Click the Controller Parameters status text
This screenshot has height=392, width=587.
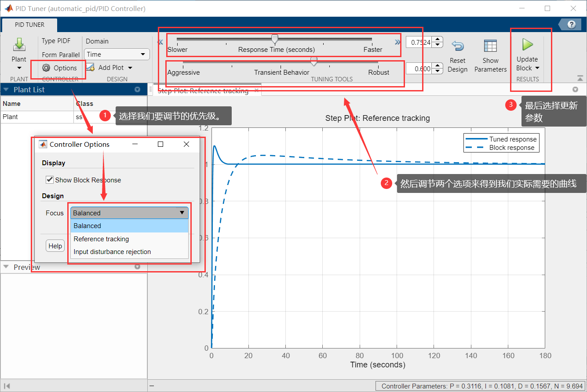tap(481, 386)
